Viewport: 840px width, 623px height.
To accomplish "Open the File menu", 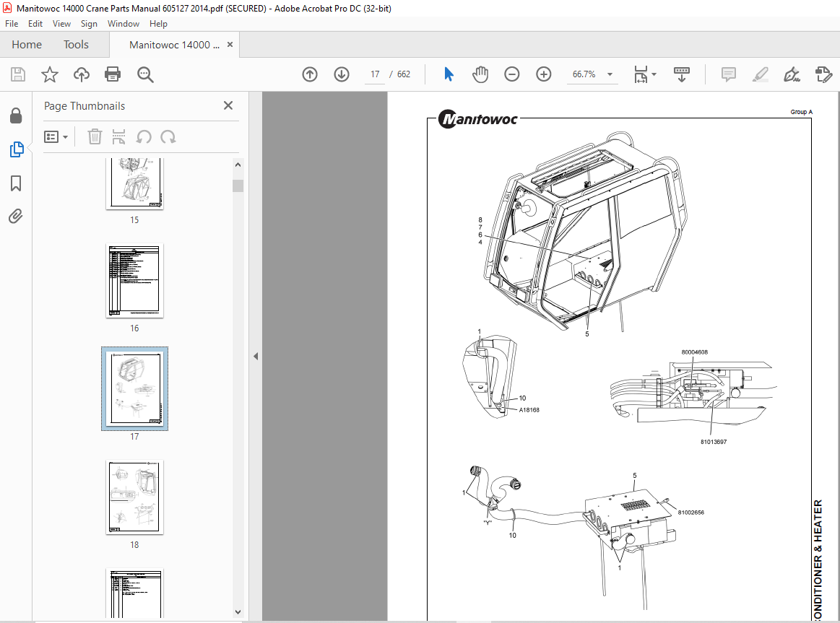I will 12,24.
